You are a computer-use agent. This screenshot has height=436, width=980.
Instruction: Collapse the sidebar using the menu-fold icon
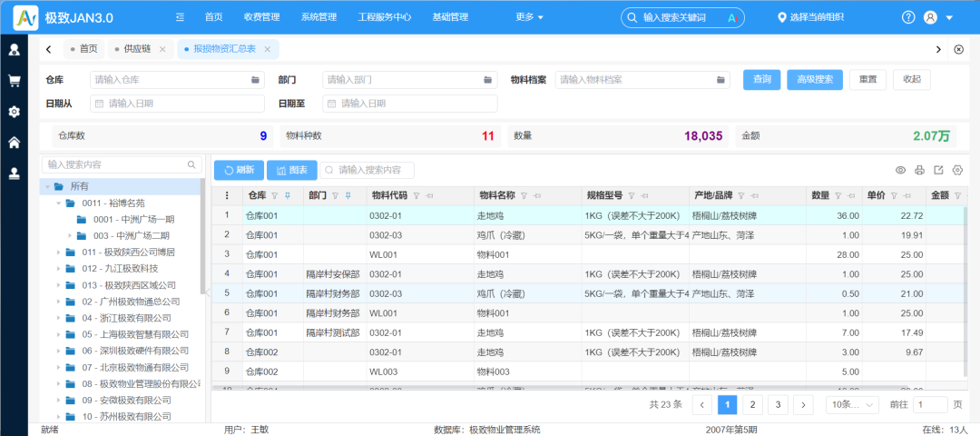coord(181,17)
